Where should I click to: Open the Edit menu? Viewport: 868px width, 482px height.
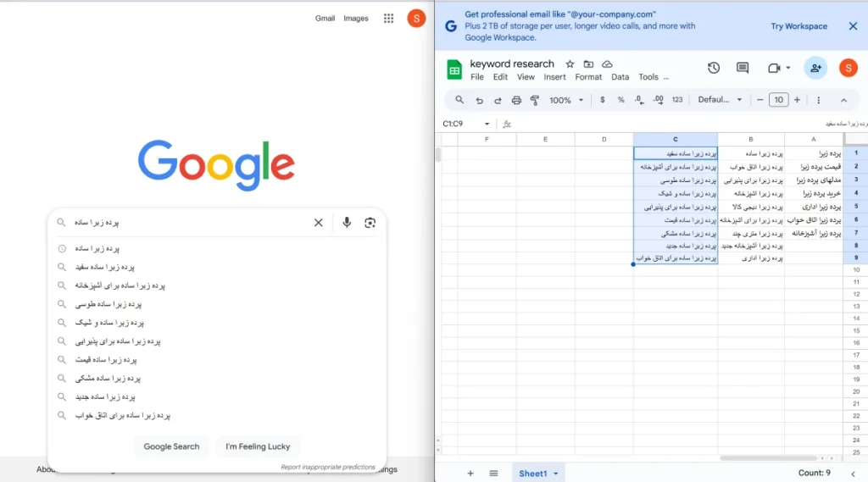coord(500,77)
